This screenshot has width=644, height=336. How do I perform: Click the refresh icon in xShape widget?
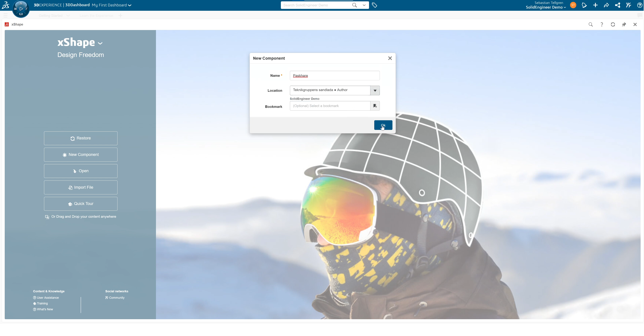pyautogui.click(x=613, y=25)
